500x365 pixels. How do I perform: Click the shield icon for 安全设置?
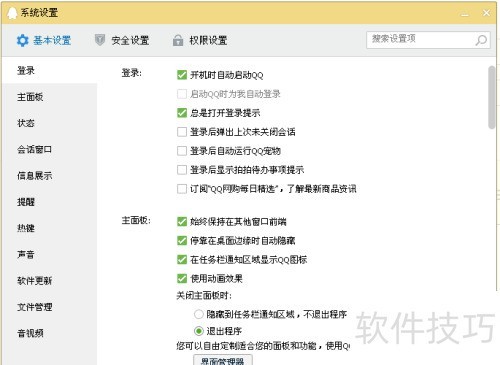click(100, 40)
